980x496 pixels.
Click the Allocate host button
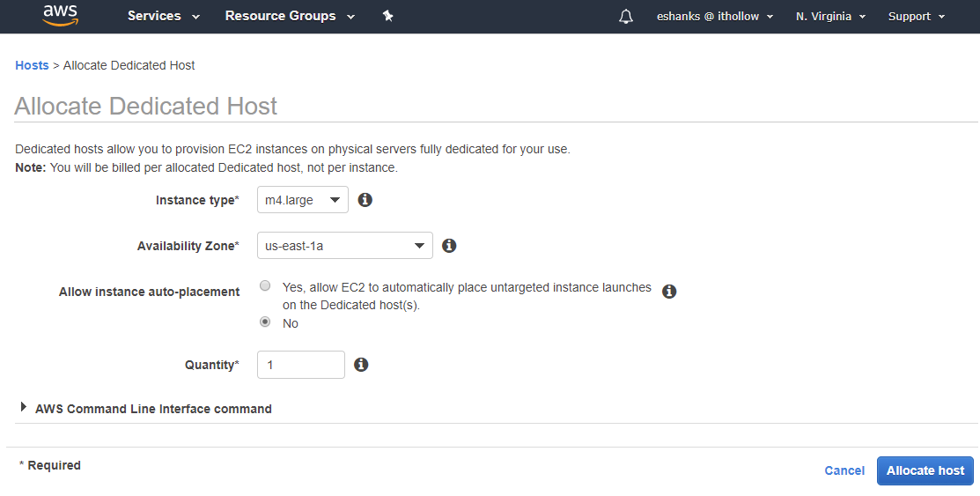pyautogui.click(x=925, y=470)
